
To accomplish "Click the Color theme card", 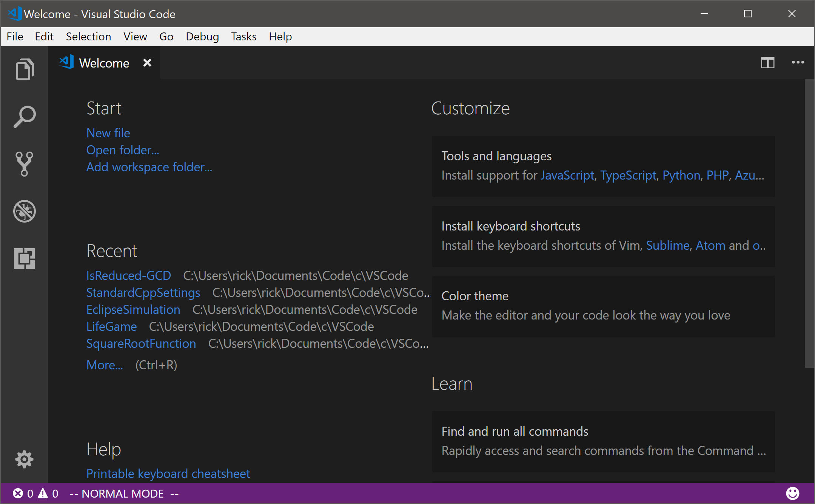I will (603, 306).
